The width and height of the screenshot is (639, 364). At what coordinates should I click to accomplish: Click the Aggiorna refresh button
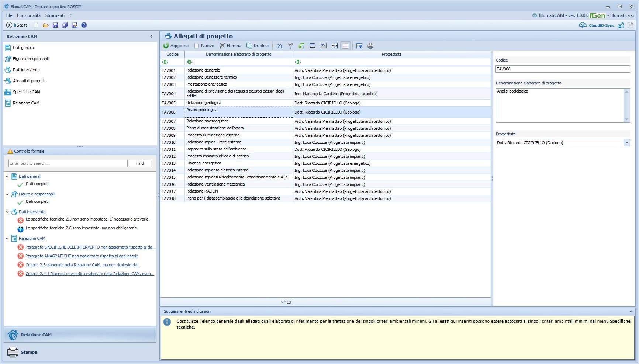coord(176,46)
